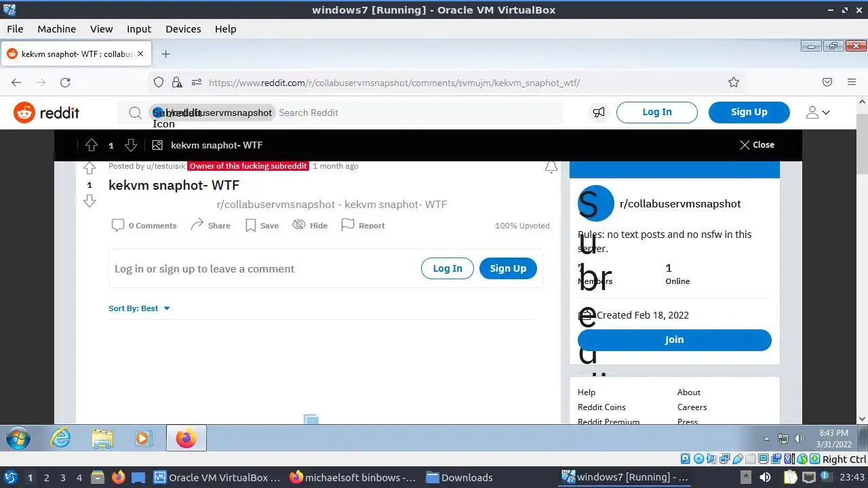Open the Input menu
This screenshot has height=488, width=868.
[x=139, y=29]
